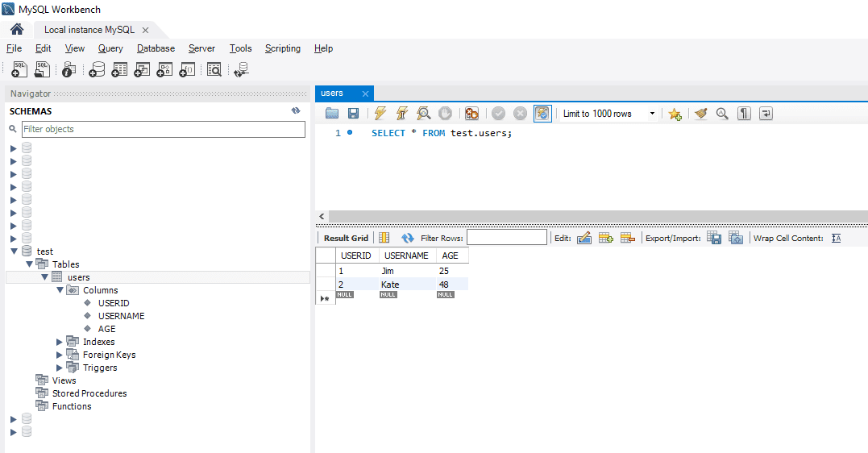Collapse the Tables node

pos(29,264)
